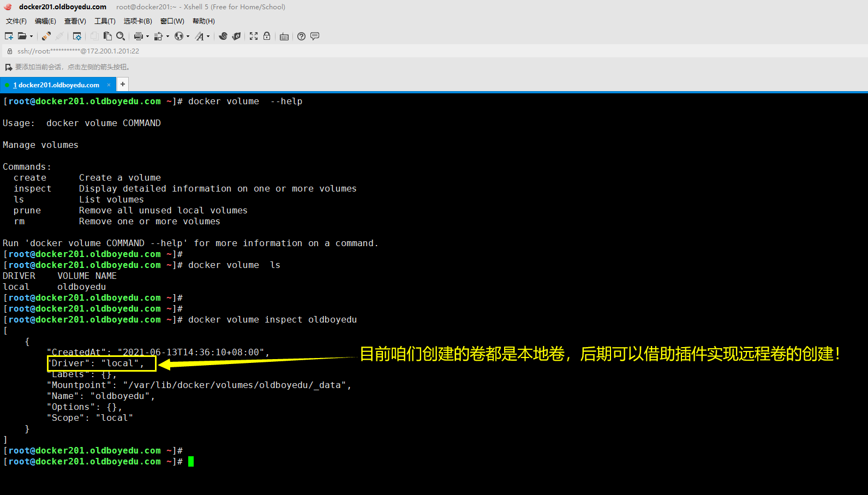Screen dimensions: 868x495
Task: Toggle the screen lock padlock icon
Action: 267,36
